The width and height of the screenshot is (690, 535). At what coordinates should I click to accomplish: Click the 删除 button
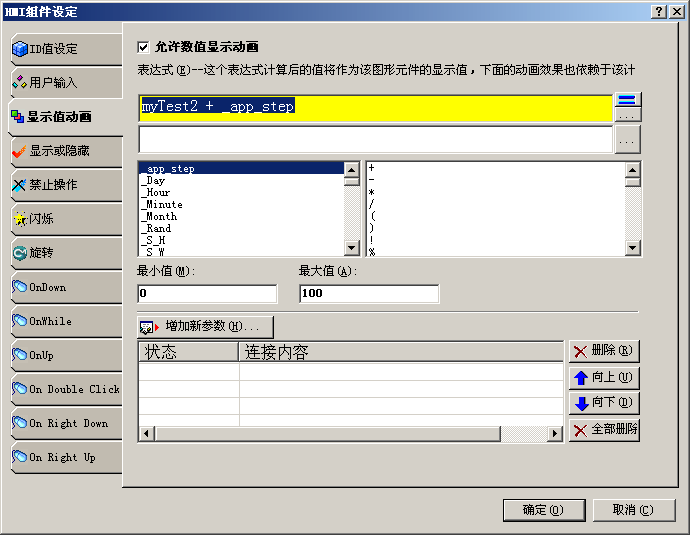pyautogui.click(x=604, y=351)
